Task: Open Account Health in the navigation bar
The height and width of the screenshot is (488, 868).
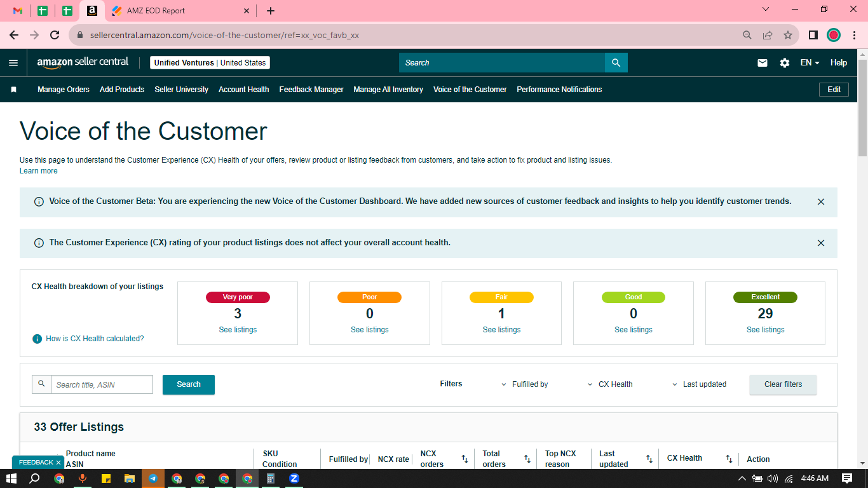Action: pos(244,90)
